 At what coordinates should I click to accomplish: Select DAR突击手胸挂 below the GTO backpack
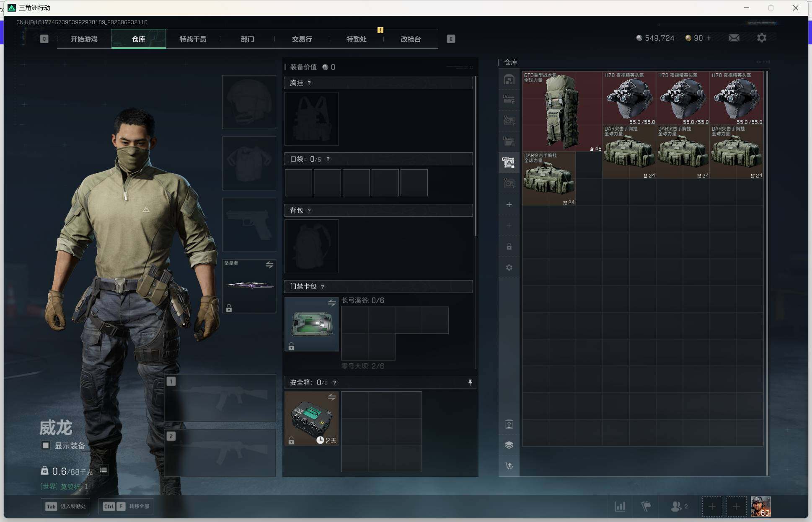[x=549, y=178]
